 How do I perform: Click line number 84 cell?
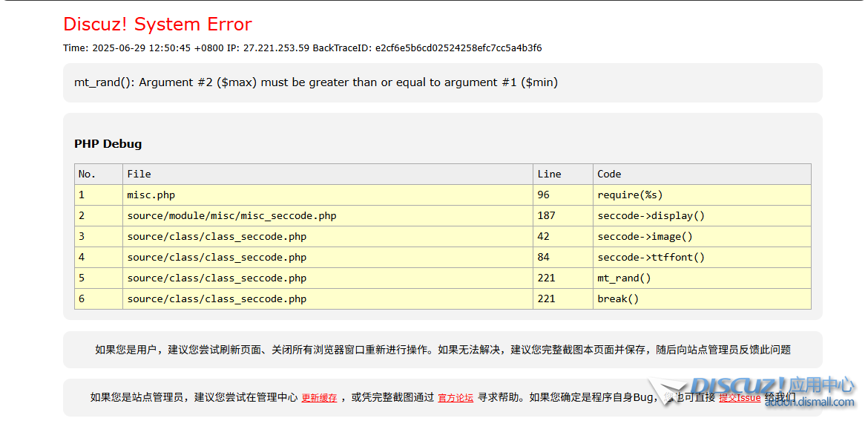563,258
